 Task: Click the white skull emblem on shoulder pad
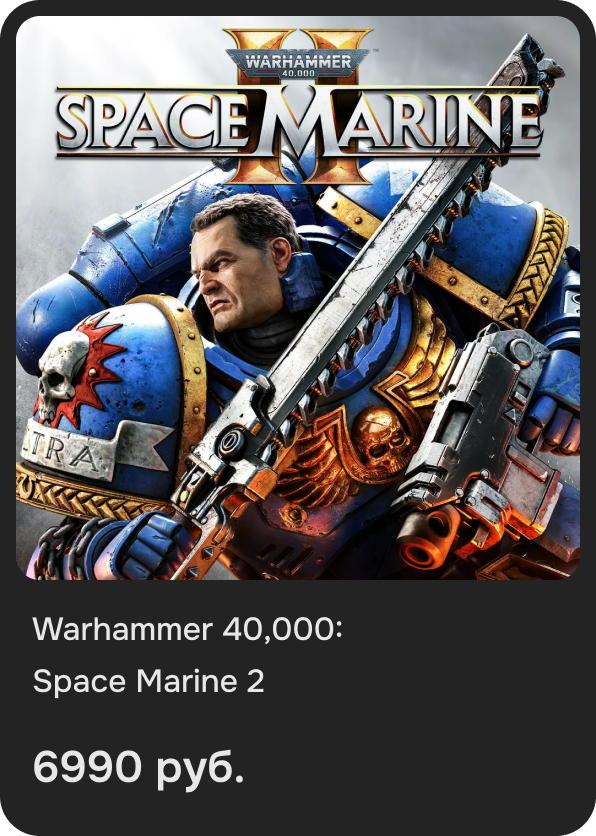pos(62,373)
